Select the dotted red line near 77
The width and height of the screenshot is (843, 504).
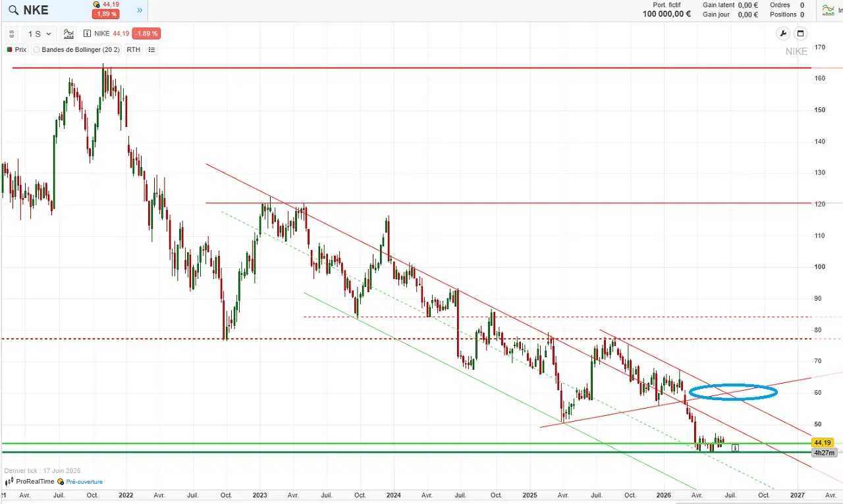(x=405, y=339)
